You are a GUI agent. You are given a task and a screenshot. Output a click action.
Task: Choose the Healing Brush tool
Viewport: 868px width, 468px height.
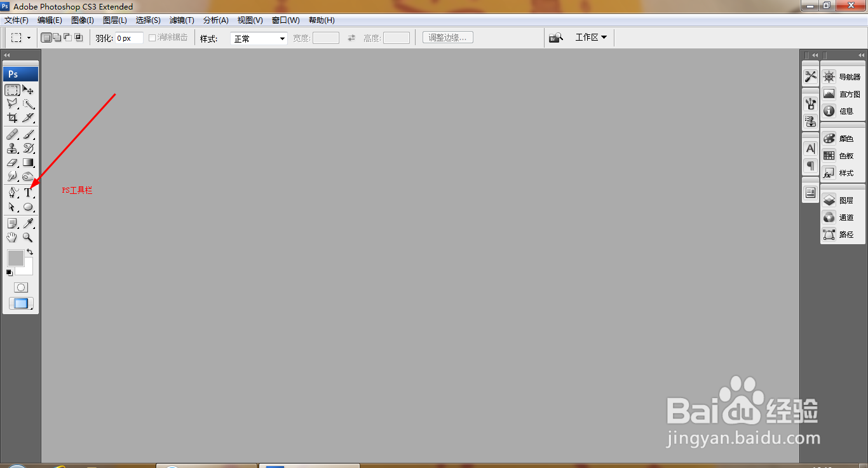(x=13, y=134)
